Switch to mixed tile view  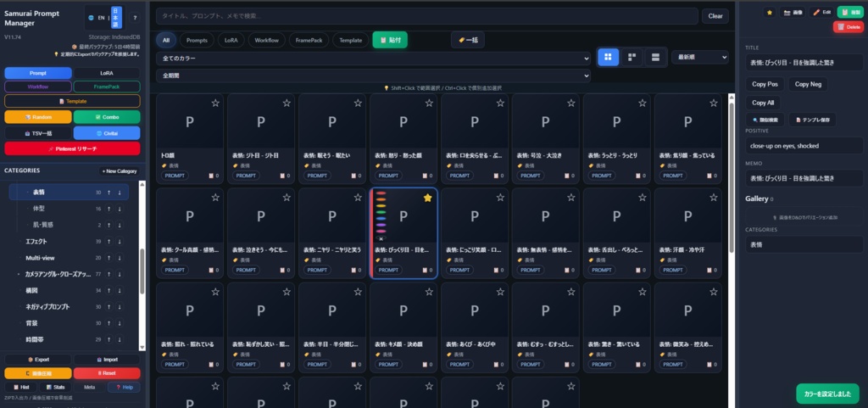click(632, 57)
